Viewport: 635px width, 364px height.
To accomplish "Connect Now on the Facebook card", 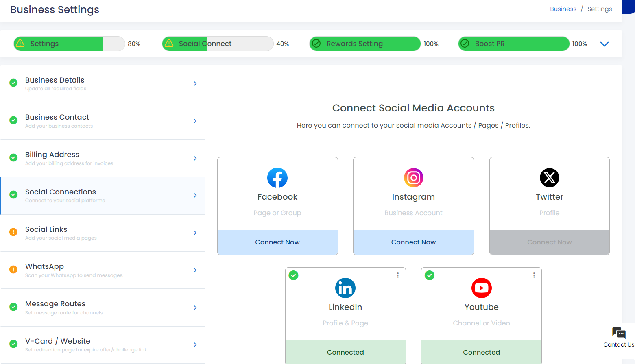I will 277,242.
